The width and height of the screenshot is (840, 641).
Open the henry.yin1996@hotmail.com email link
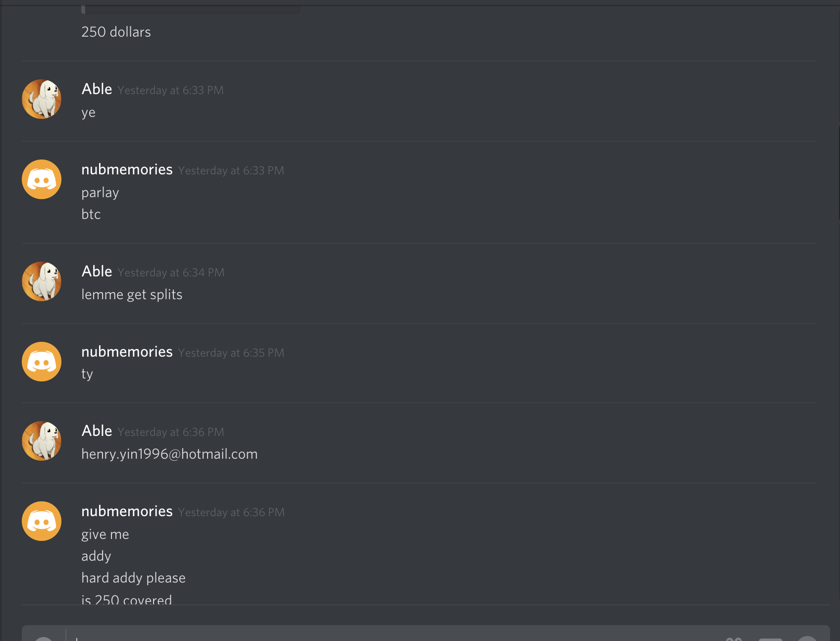pos(169,454)
